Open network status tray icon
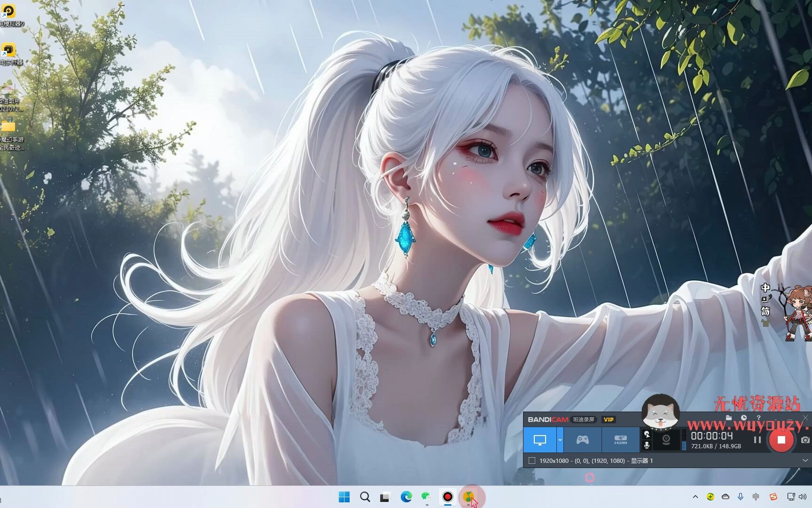The image size is (812, 508). tap(791, 497)
